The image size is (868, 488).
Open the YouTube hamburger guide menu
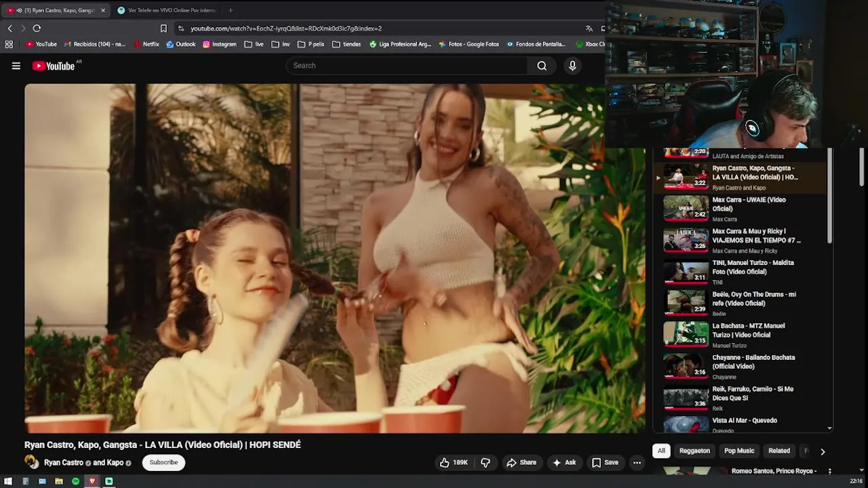point(16,66)
